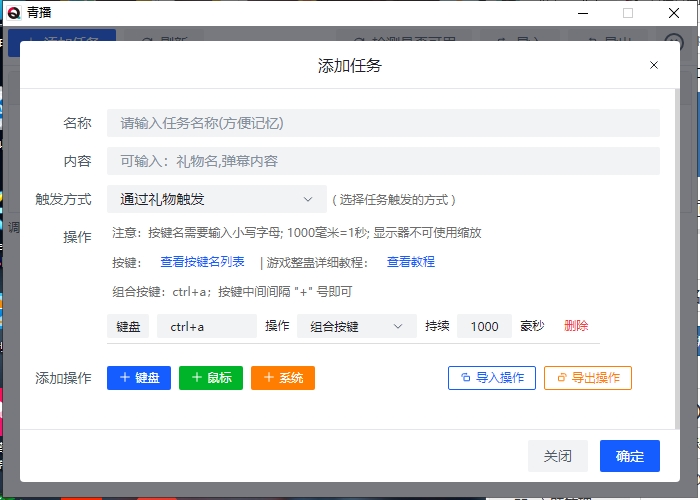Focus the 名称 task name input field
Viewport: 700px width, 500px height.
(x=383, y=123)
